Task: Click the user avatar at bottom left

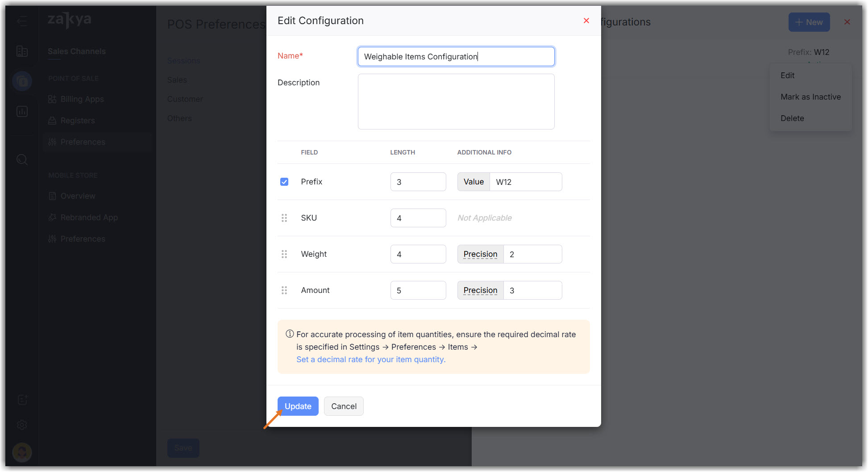Action: (x=22, y=452)
